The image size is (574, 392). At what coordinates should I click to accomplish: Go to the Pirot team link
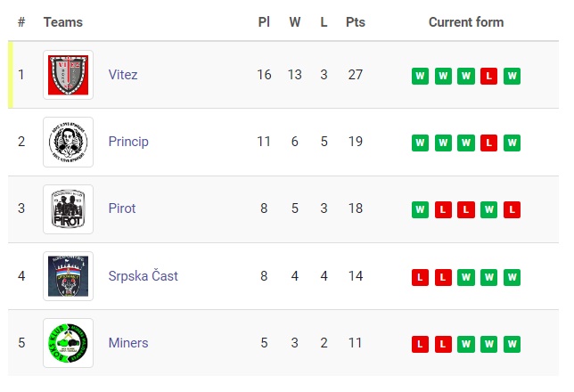pos(122,208)
